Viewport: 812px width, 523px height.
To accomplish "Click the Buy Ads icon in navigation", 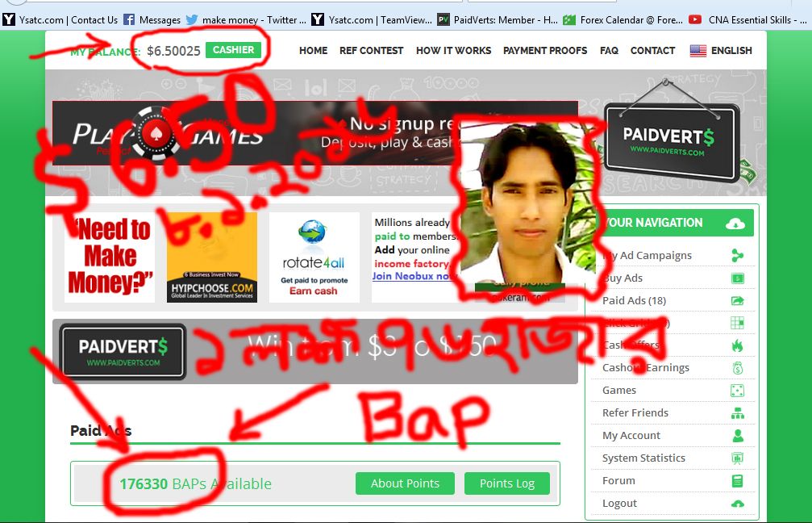I will (x=738, y=278).
